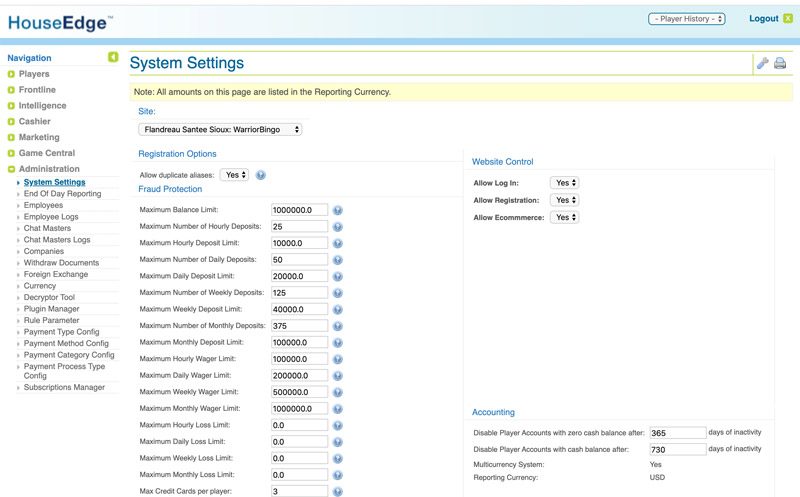Open End Of Day Reporting
800x497 pixels.
[x=62, y=194]
